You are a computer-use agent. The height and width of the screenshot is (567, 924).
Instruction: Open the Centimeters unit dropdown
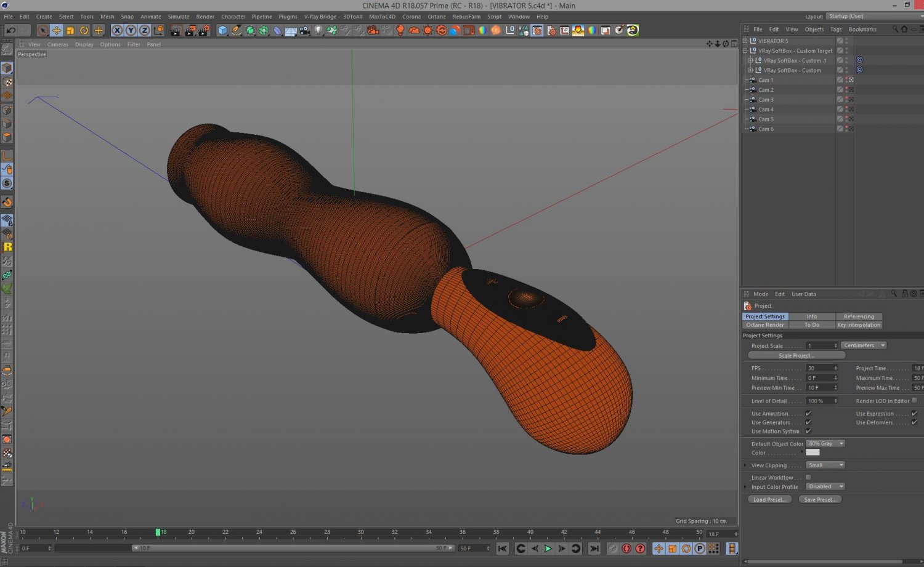(864, 345)
